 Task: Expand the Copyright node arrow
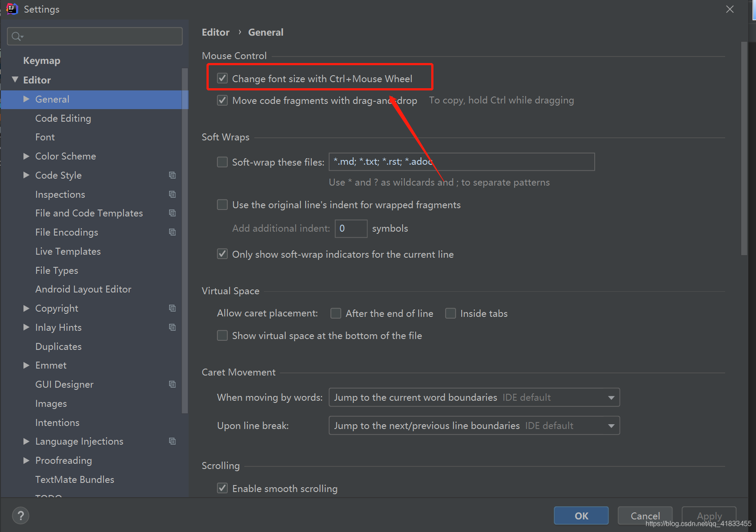26,308
